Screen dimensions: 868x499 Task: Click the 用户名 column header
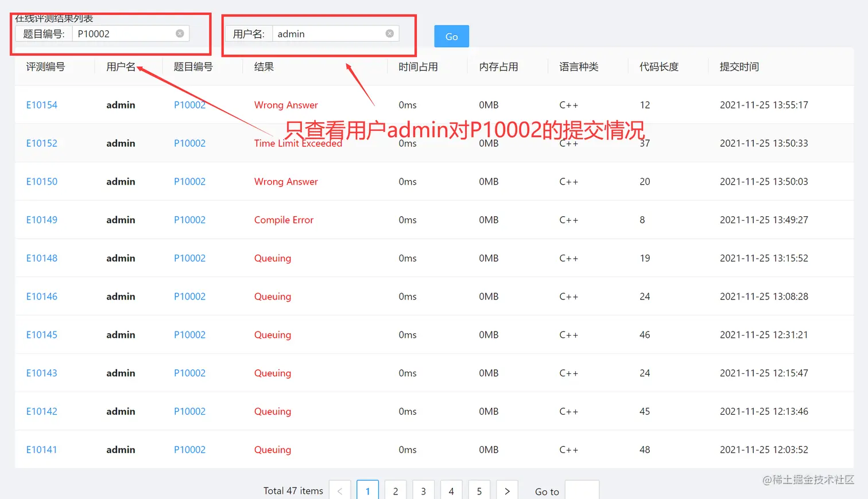pyautogui.click(x=121, y=67)
